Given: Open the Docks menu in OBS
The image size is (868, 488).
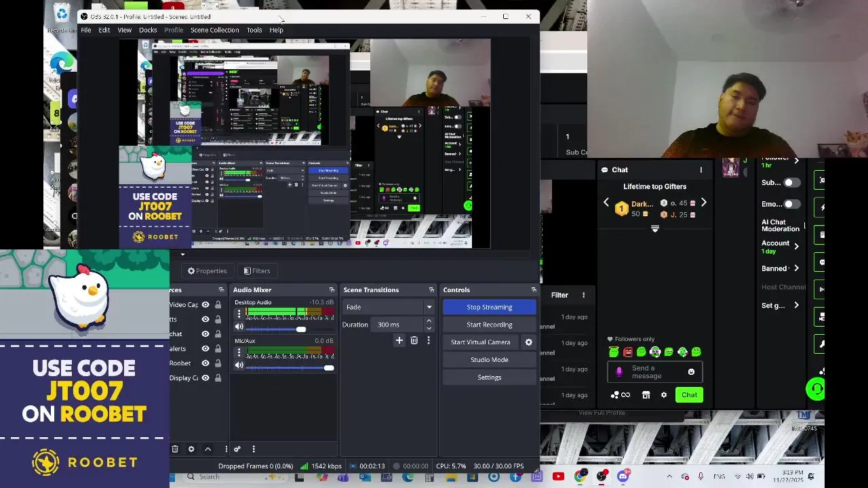Looking at the screenshot, I should pyautogui.click(x=148, y=30).
